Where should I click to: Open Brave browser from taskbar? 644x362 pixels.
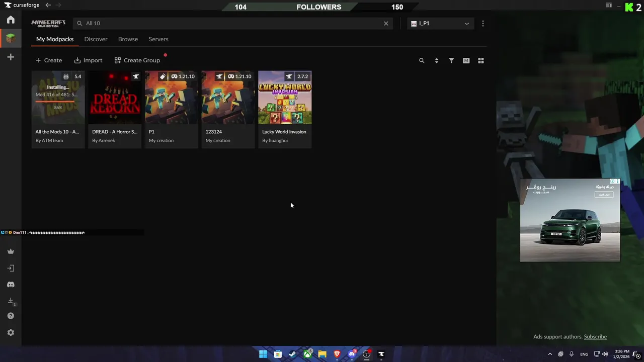337,354
